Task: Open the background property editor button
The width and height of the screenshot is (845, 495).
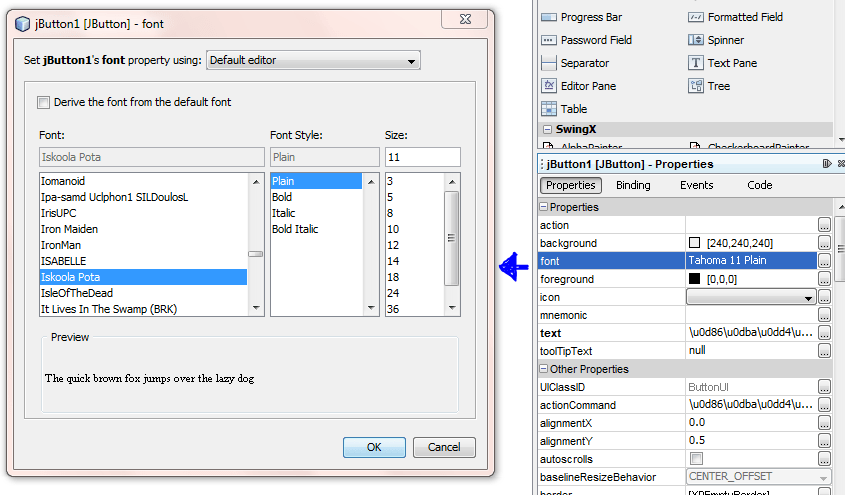Action: point(824,243)
